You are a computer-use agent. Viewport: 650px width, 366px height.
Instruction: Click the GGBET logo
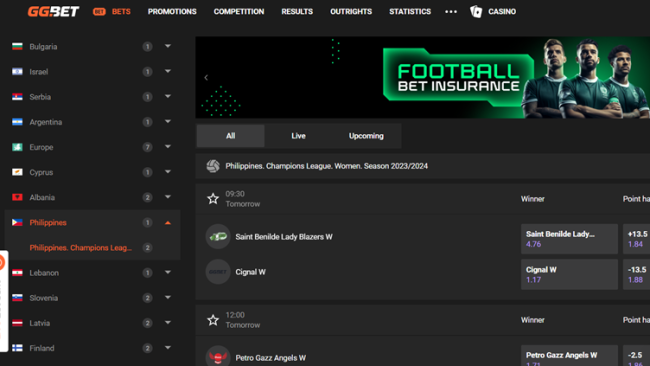pos(53,12)
